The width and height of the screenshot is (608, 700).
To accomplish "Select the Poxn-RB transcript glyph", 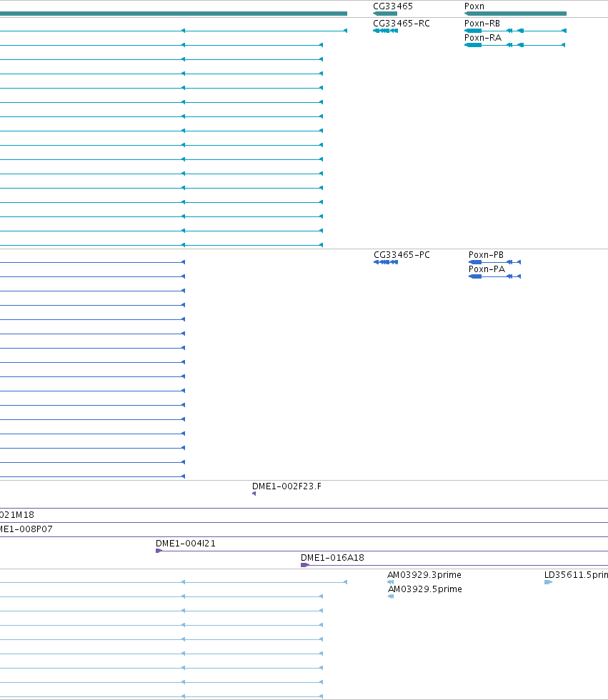I will pos(516,31).
